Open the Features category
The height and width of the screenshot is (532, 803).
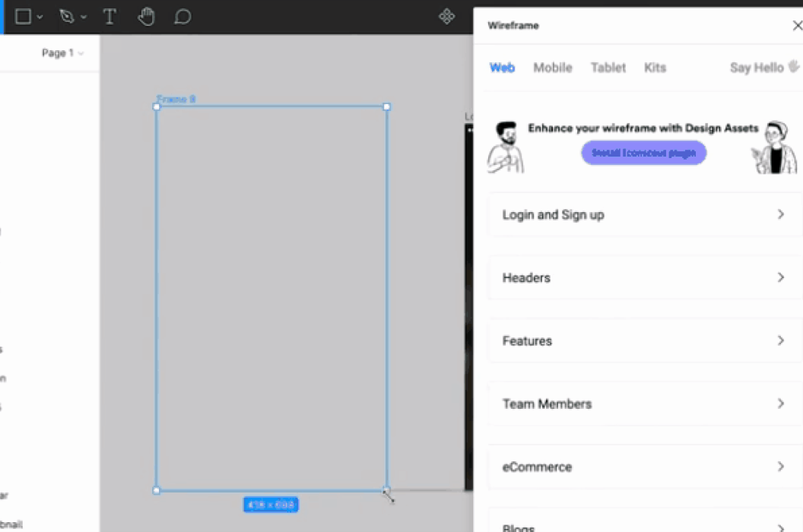click(646, 341)
